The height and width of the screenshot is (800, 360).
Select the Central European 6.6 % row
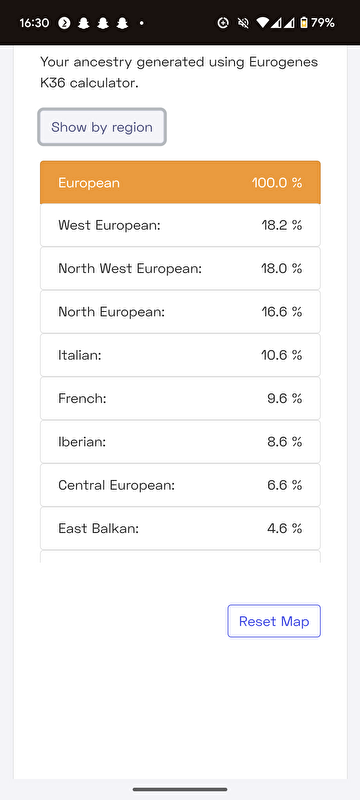pos(181,485)
